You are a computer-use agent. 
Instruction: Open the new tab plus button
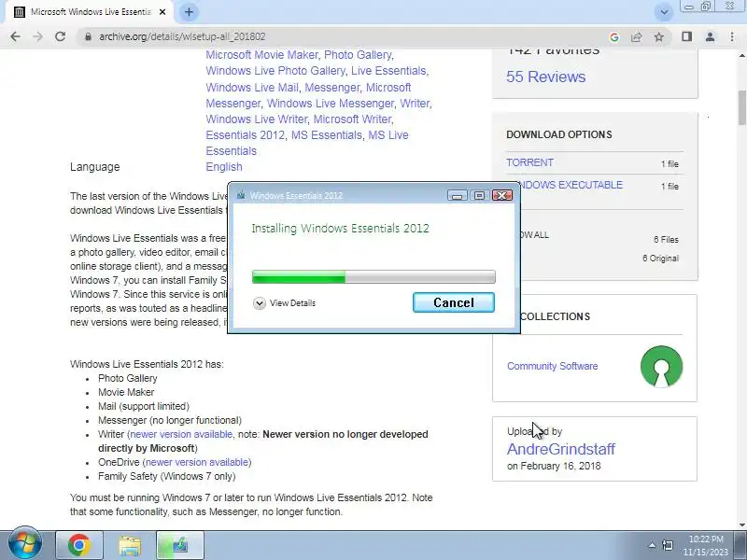(x=189, y=12)
